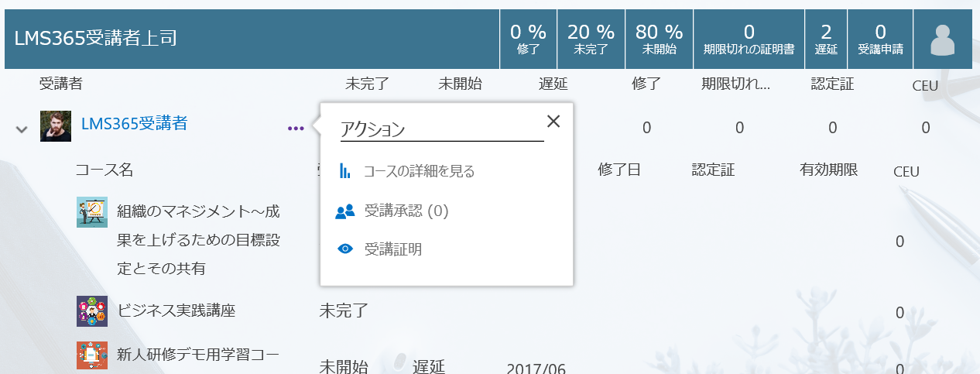Click the eye icon beside 受講証明

tap(345, 249)
